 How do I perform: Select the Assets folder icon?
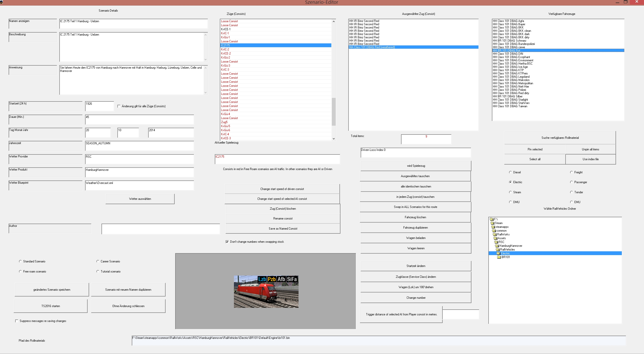[495, 238]
